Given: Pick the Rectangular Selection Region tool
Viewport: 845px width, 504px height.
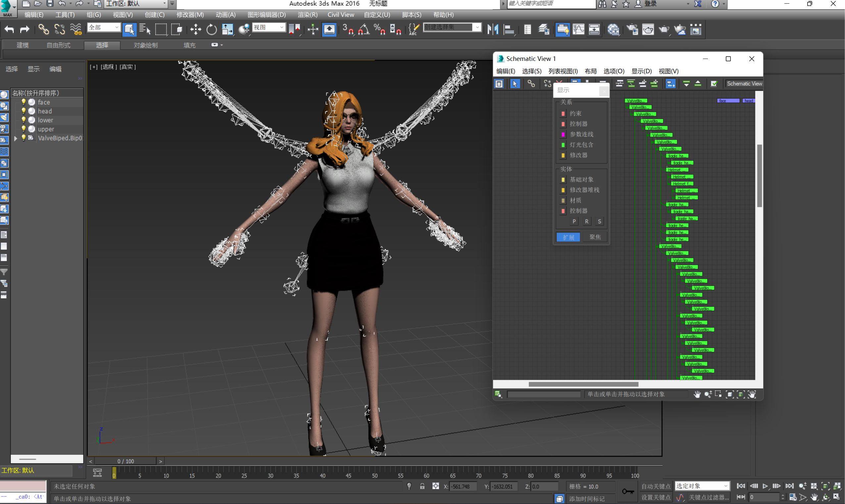Looking at the screenshot, I should (x=161, y=29).
